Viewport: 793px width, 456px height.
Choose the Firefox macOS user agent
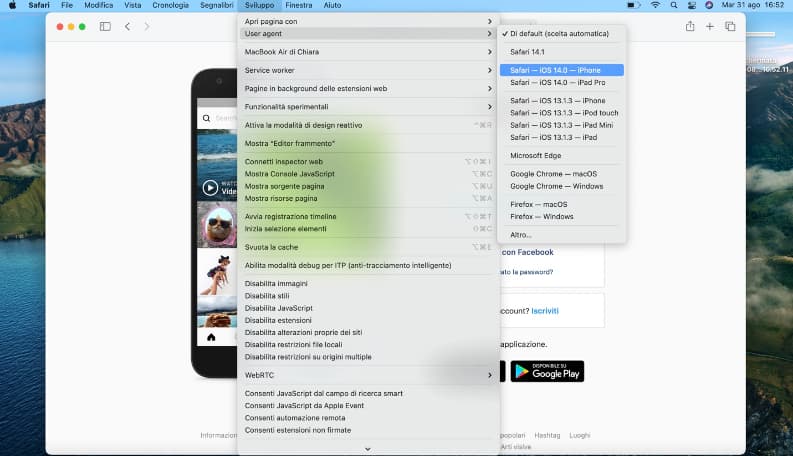click(x=561, y=204)
